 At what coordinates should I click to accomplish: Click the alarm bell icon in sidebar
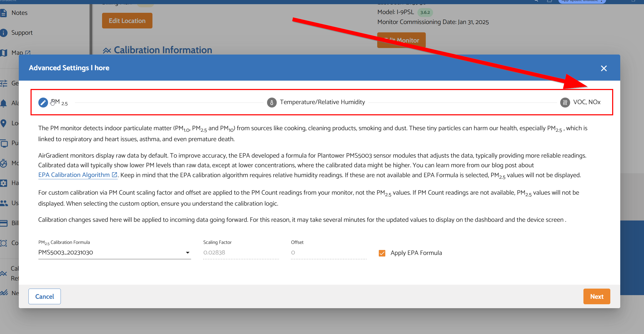(3, 103)
